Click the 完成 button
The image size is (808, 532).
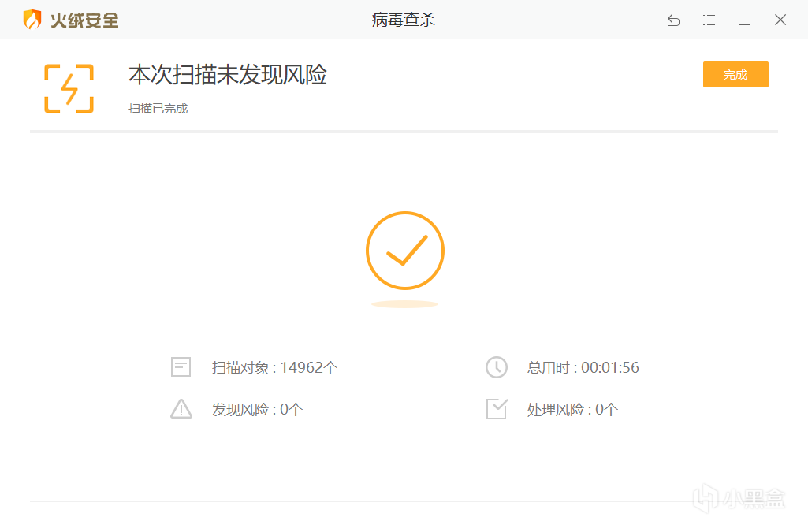coord(735,75)
